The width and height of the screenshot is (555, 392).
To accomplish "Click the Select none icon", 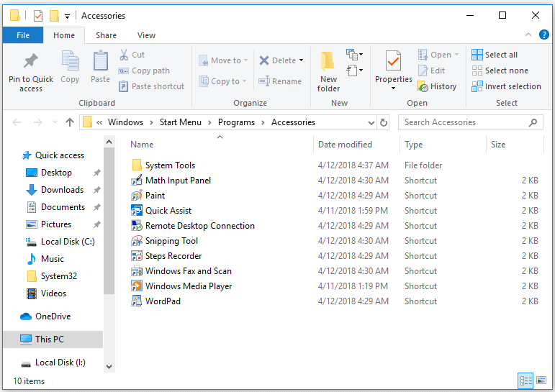I will pyautogui.click(x=477, y=70).
